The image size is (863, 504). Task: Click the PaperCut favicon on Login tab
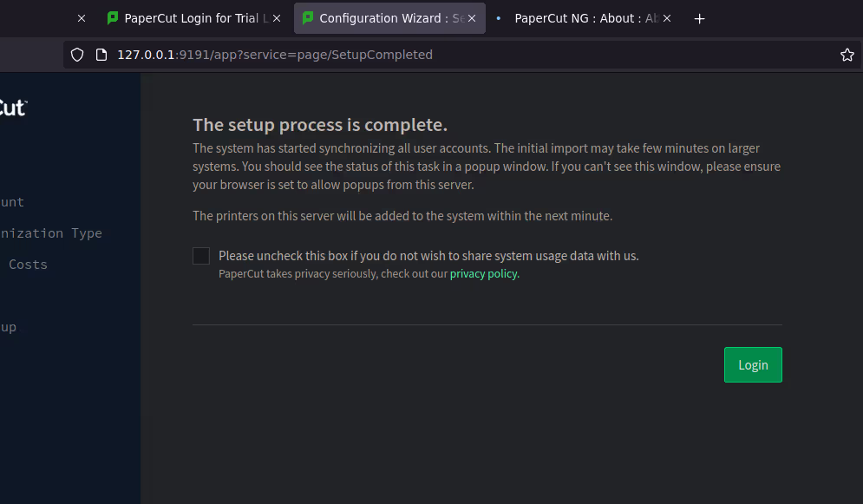pyautogui.click(x=113, y=17)
